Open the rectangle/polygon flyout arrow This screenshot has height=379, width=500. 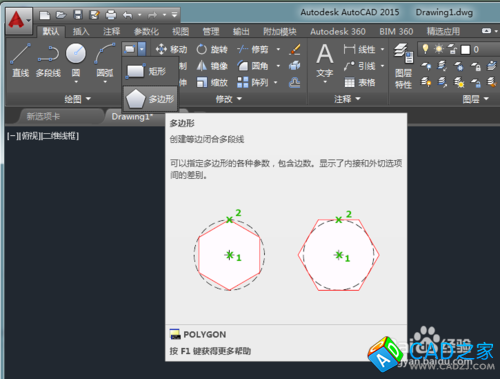142,49
